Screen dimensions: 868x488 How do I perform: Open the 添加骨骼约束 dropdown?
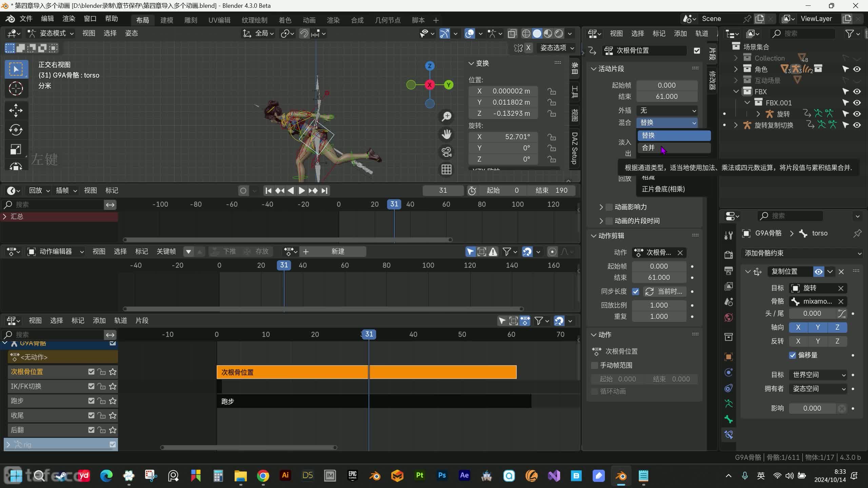click(x=802, y=253)
